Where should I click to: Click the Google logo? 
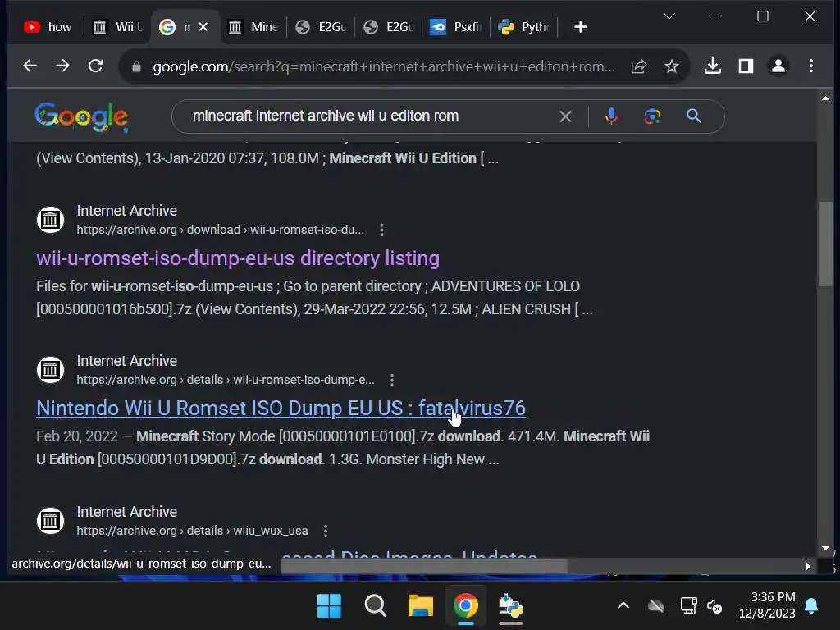81,116
